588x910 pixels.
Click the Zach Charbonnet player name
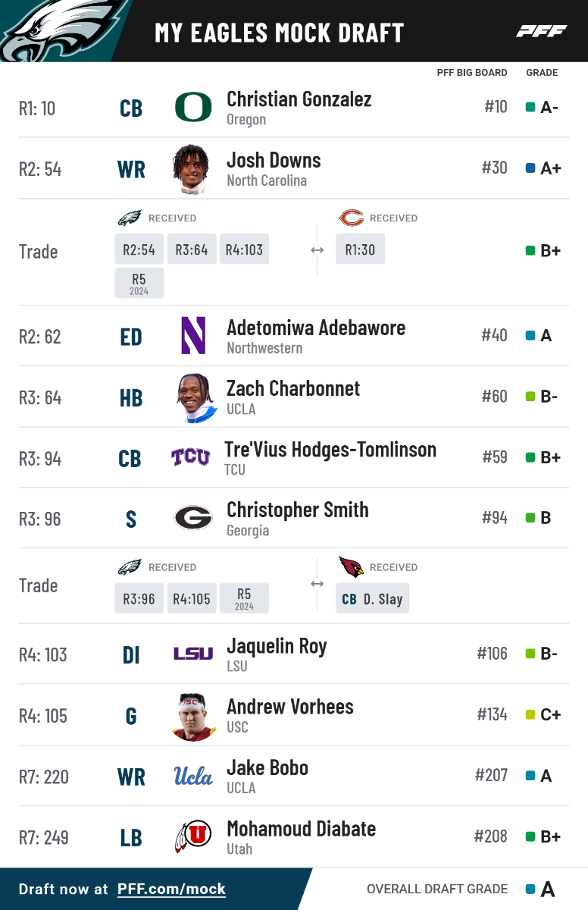293,389
